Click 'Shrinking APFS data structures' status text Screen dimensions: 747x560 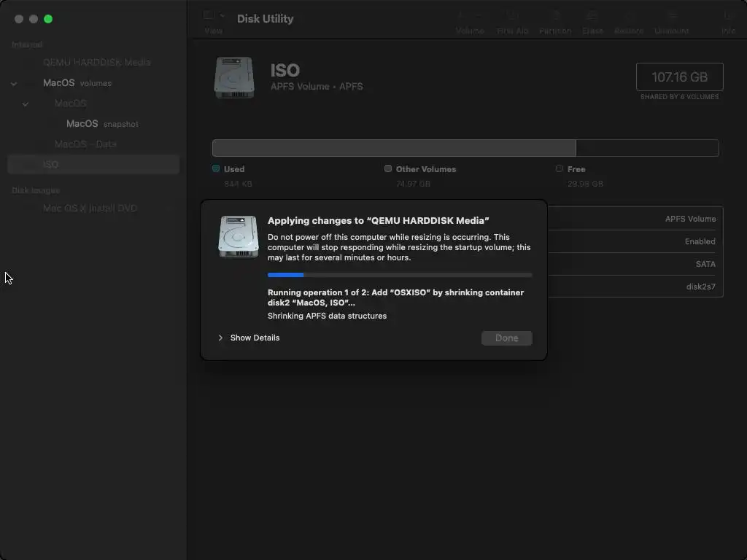pyautogui.click(x=328, y=316)
